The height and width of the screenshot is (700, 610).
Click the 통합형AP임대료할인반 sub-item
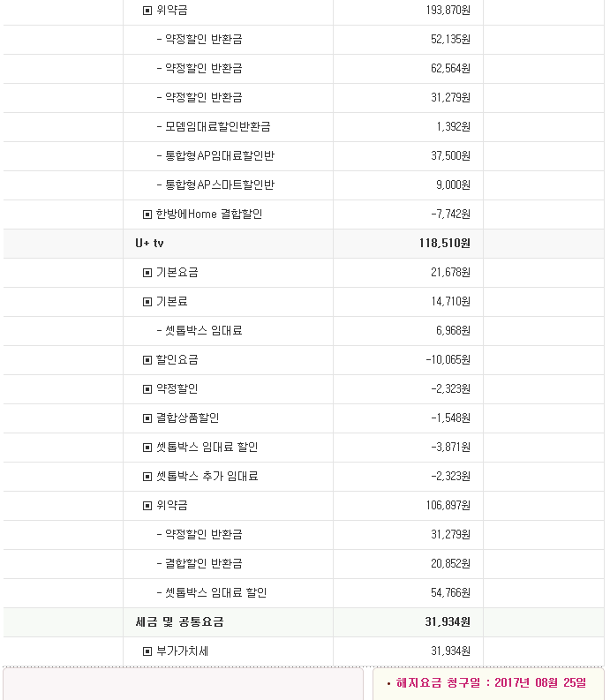[219, 156]
